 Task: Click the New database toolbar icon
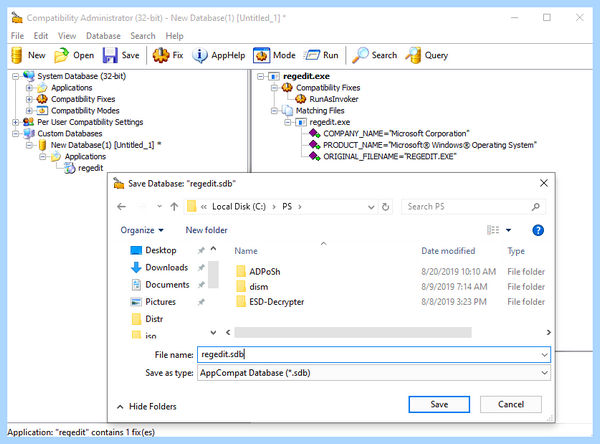coord(16,55)
